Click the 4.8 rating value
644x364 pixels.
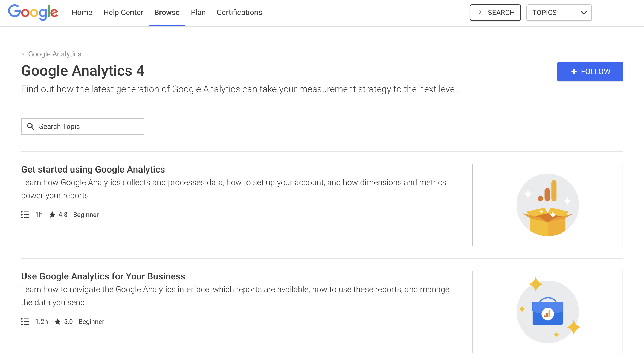tap(63, 215)
